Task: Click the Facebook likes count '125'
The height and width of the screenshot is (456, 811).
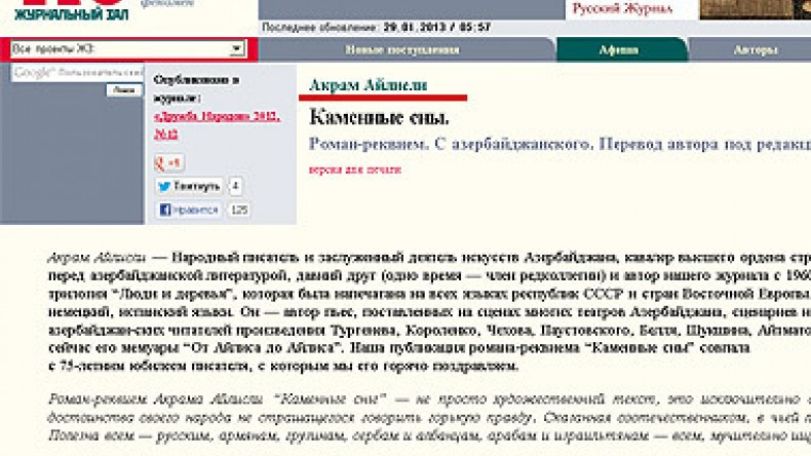Action: click(239, 210)
